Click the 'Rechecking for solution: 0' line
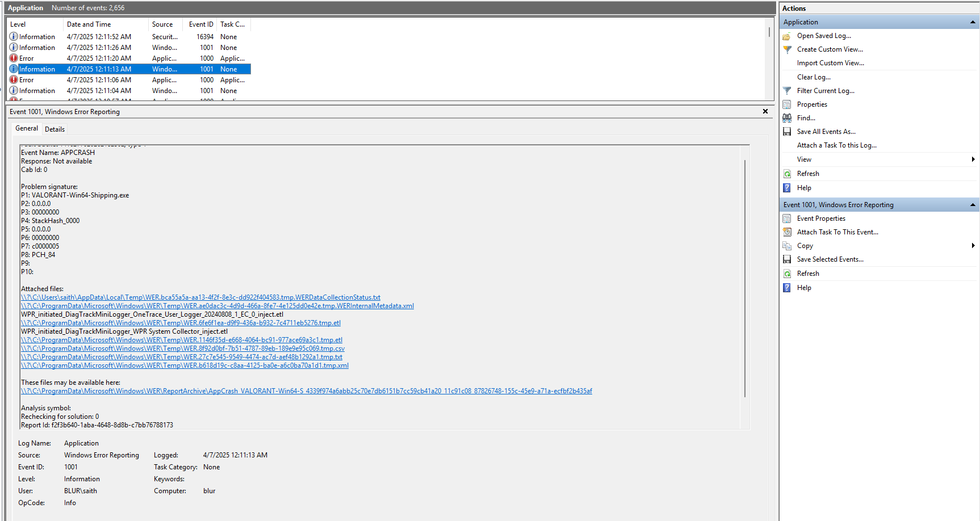The width and height of the screenshot is (980, 521). click(60, 417)
